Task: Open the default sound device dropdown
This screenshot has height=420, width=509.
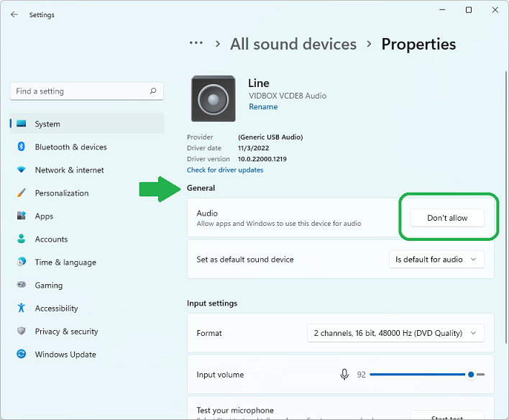Action: click(436, 260)
